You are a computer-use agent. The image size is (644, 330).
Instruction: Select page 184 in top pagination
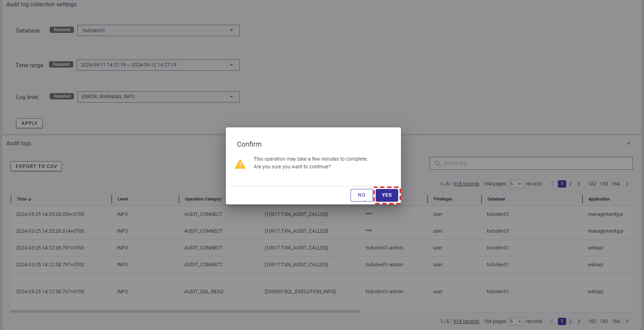coord(616,184)
